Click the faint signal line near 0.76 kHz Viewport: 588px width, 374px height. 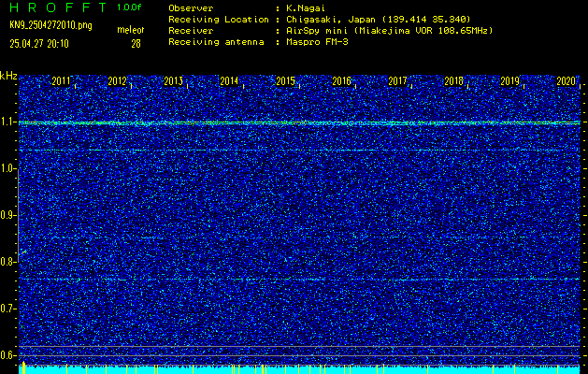(x=299, y=280)
